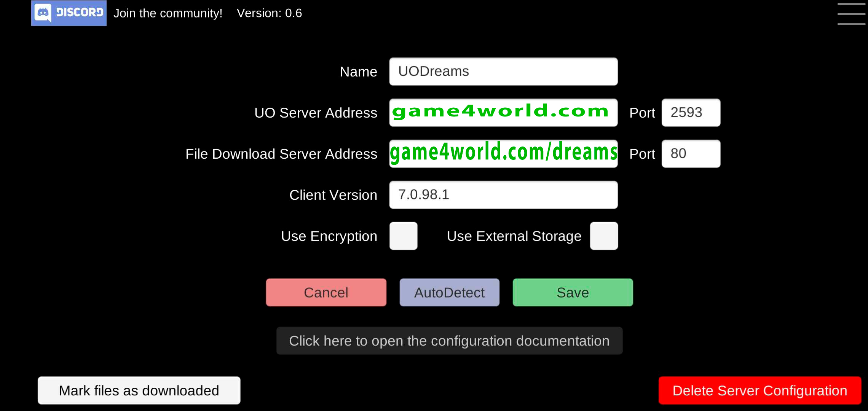Click the configuration documentation link

pyautogui.click(x=450, y=340)
